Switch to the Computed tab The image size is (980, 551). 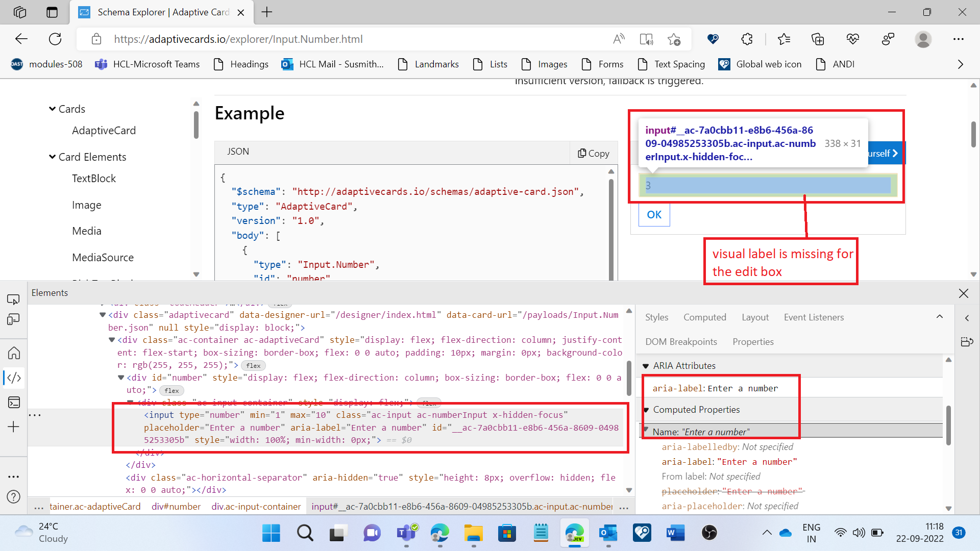pos(704,317)
